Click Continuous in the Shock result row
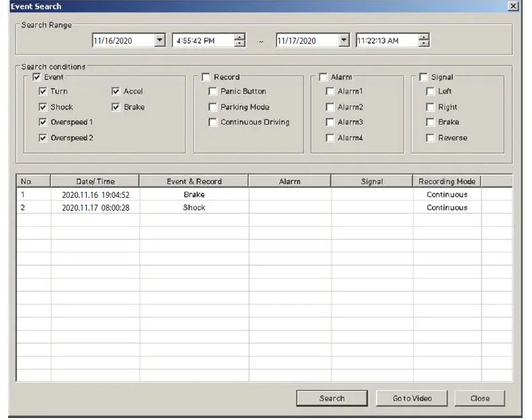 click(x=447, y=207)
